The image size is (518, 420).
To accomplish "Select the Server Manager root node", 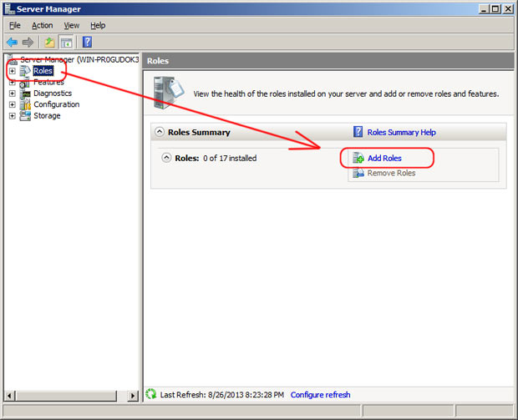I will click(79, 59).
